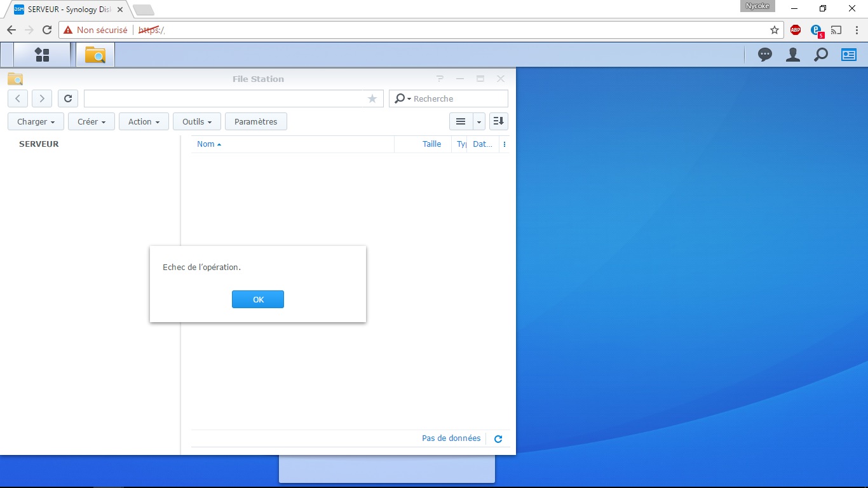Image resolution: width=868 pixels, height=488 pixels.
Task: Click the Recherche search field
Action: click(449, 98)
